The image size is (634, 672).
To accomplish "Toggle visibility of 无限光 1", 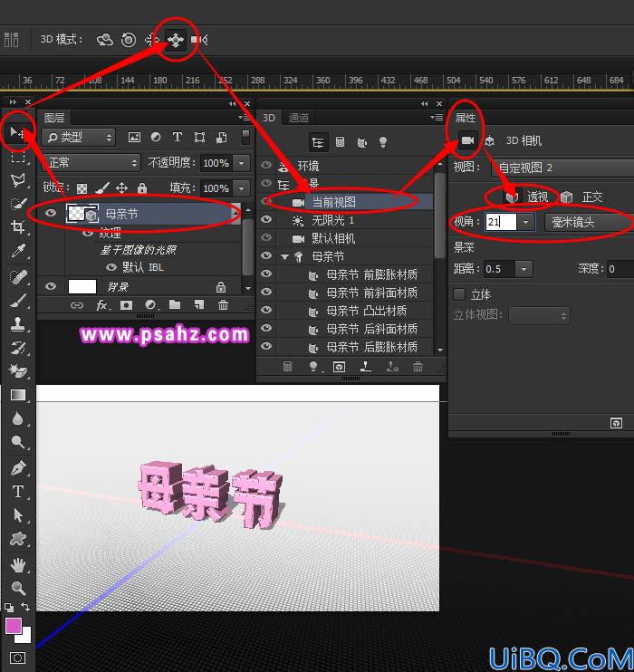I will pos(266,219).
